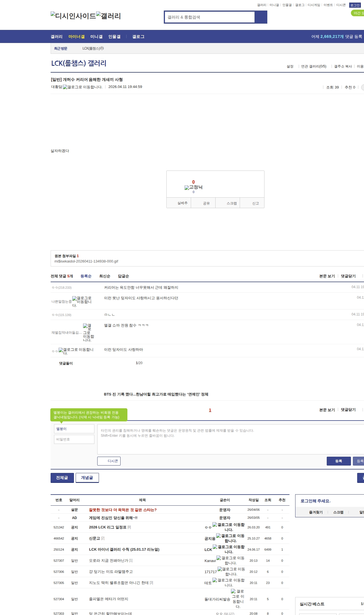Click the 공유 share button

pos(203,203)
